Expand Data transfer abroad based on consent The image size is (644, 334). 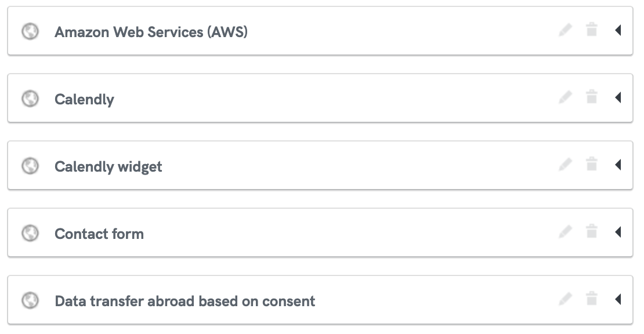618,299
